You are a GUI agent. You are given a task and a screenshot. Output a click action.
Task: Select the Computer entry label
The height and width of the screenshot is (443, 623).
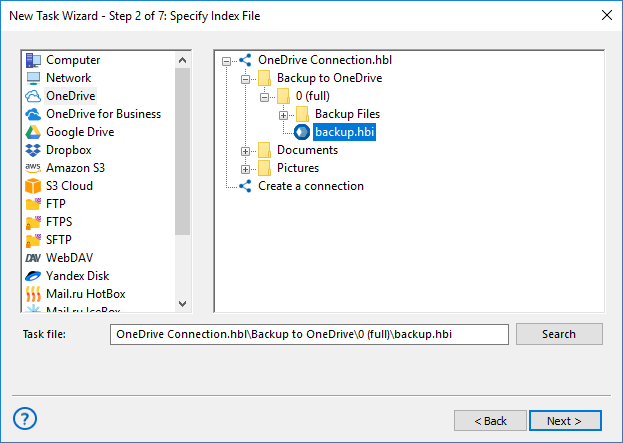[x=73, y=60]
